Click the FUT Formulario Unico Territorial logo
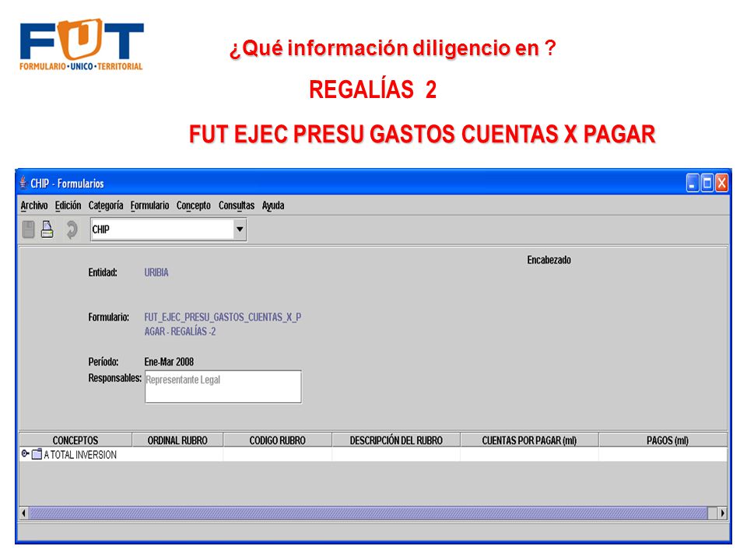Image resolution: width=747 pixels, height=560 pixels. (82, 45)
